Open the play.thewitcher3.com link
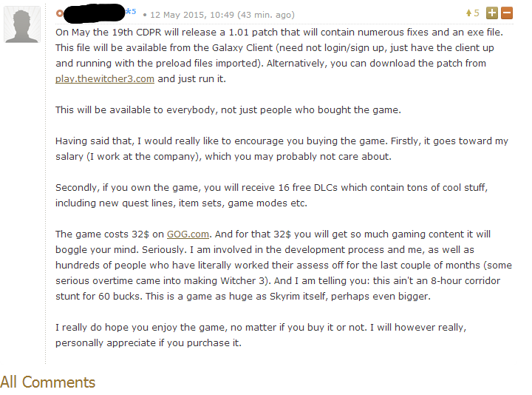 click(x=105, y=78)
